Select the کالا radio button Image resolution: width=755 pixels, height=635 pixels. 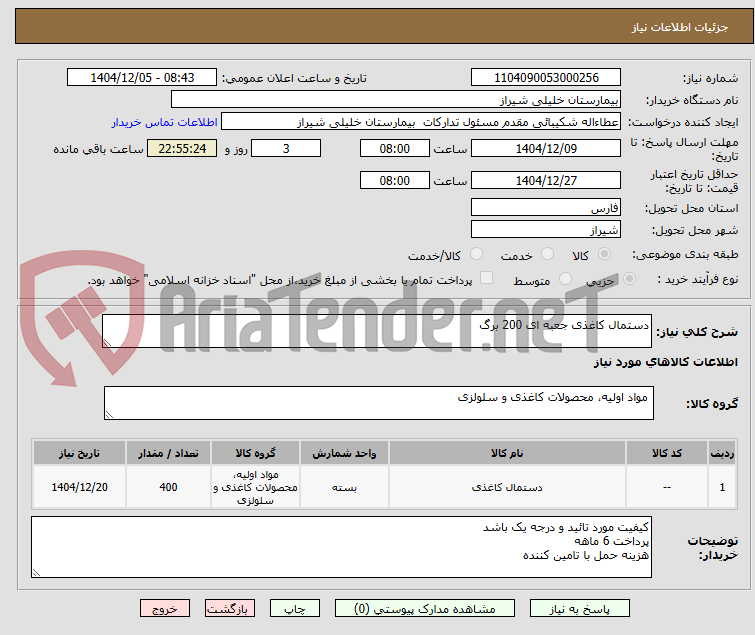(604, 254)
